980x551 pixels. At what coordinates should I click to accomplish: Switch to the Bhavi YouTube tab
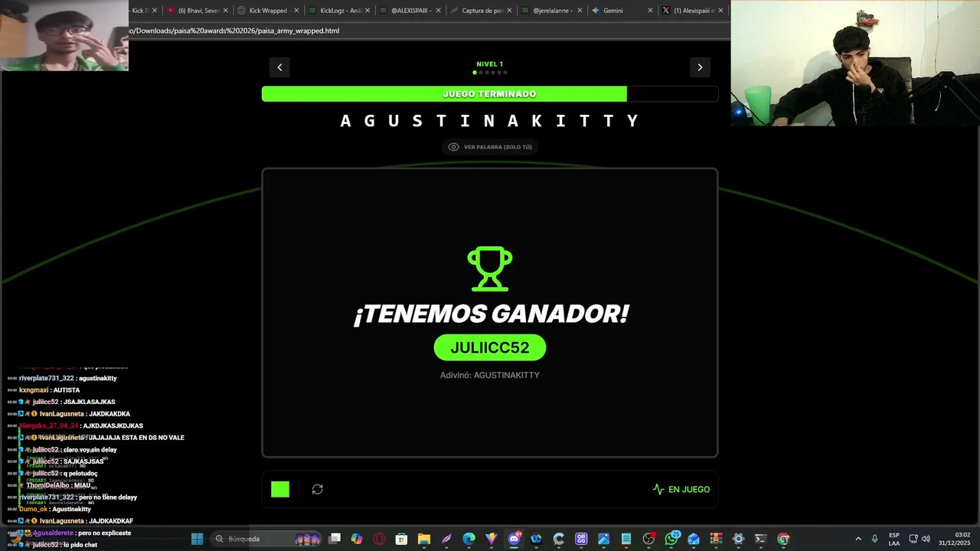click(198, 11)
